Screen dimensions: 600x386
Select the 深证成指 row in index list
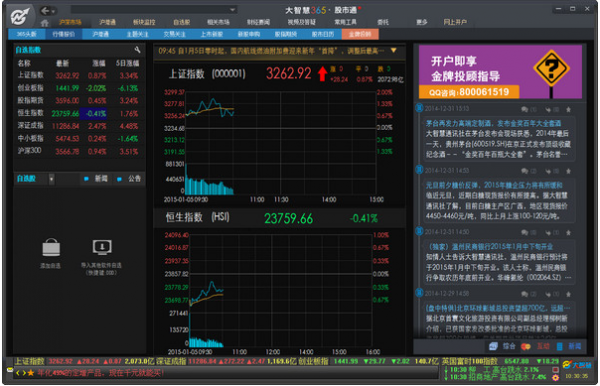78,126
